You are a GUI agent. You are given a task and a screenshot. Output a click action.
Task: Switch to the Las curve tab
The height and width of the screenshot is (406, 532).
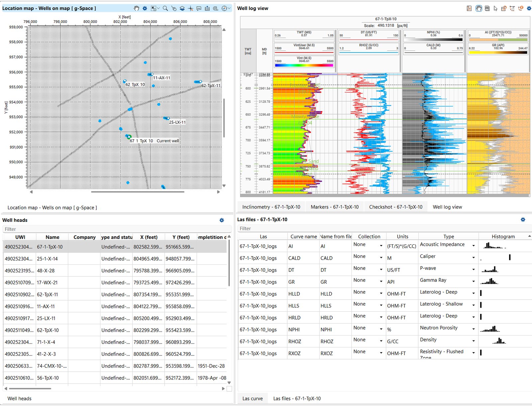(252, 398)
